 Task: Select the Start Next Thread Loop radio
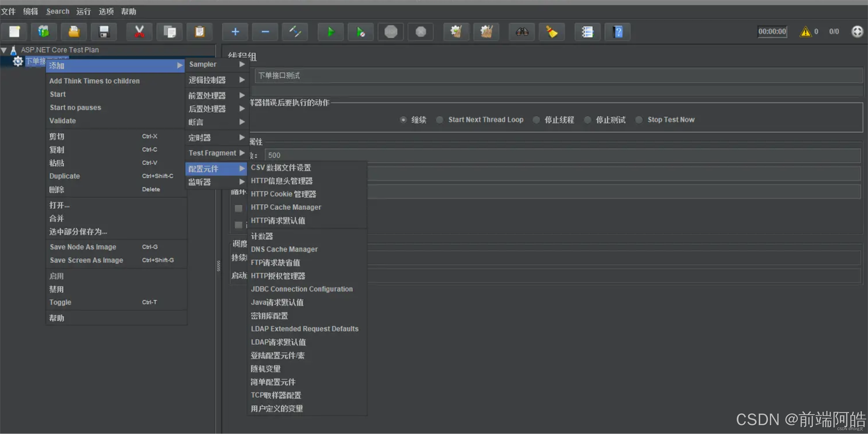coord(439,120)
